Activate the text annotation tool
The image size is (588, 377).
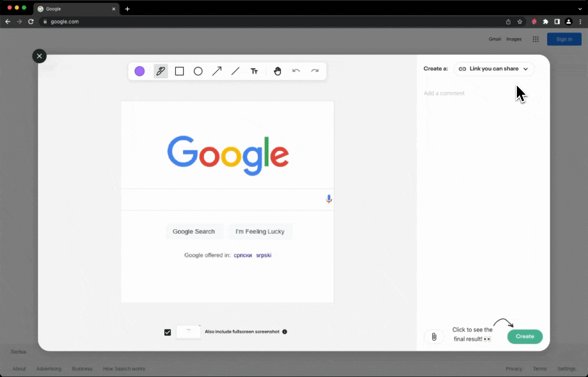pyautogui.click(x=254, y=71)
